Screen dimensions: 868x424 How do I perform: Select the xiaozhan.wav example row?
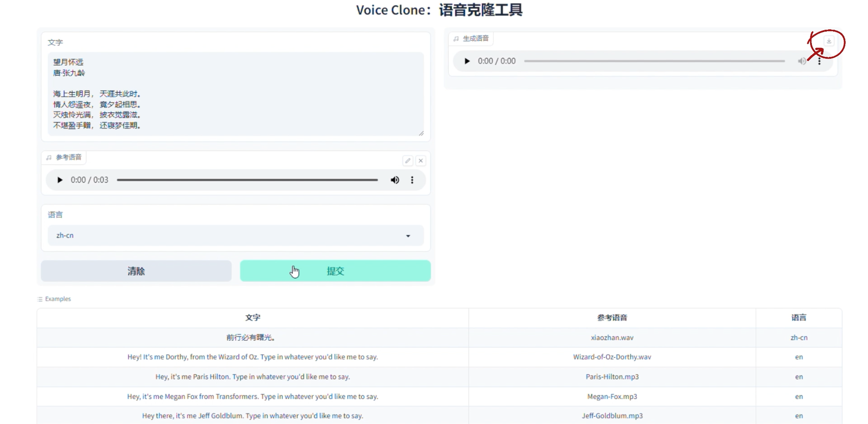point(612,338)
